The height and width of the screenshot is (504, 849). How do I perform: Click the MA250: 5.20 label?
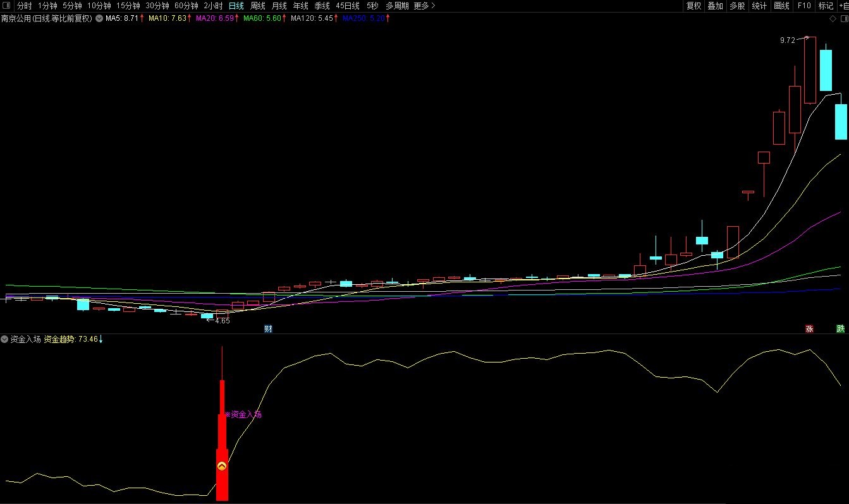pos(363,18)
